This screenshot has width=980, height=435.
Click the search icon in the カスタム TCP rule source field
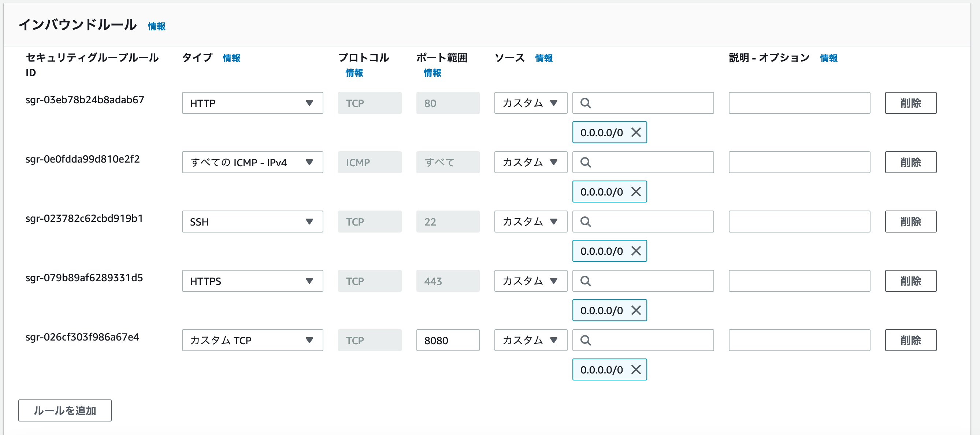tap(586, 340)
